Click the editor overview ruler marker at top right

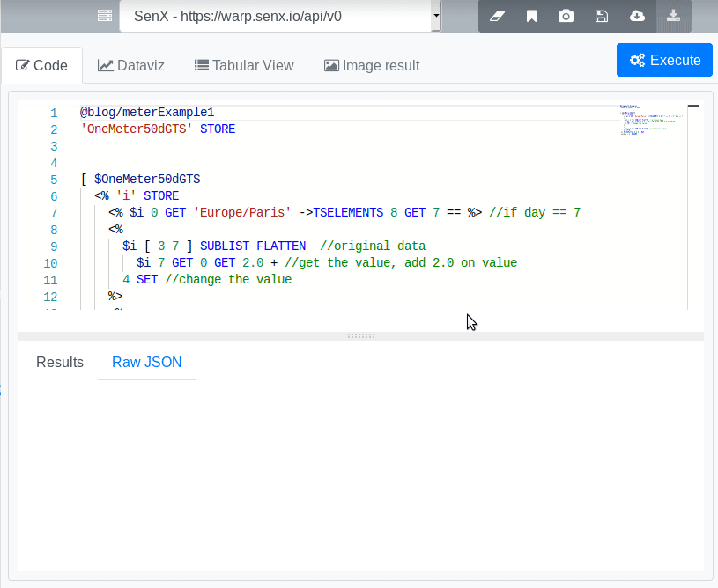coord(693,106)
